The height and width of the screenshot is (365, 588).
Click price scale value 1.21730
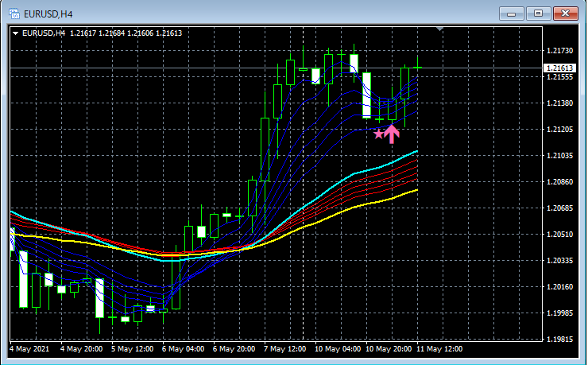(560, 51)
